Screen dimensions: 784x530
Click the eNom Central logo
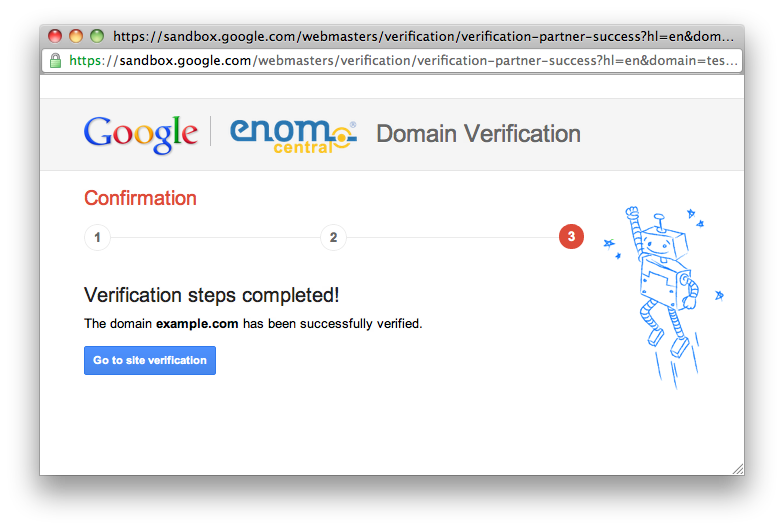pos(292,135)
